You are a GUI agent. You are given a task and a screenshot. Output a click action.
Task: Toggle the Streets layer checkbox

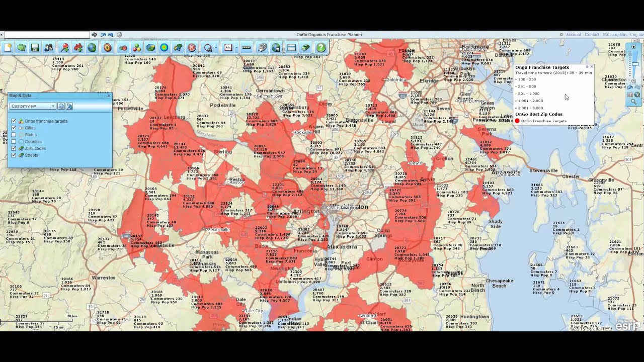click(x=14, y=155)
